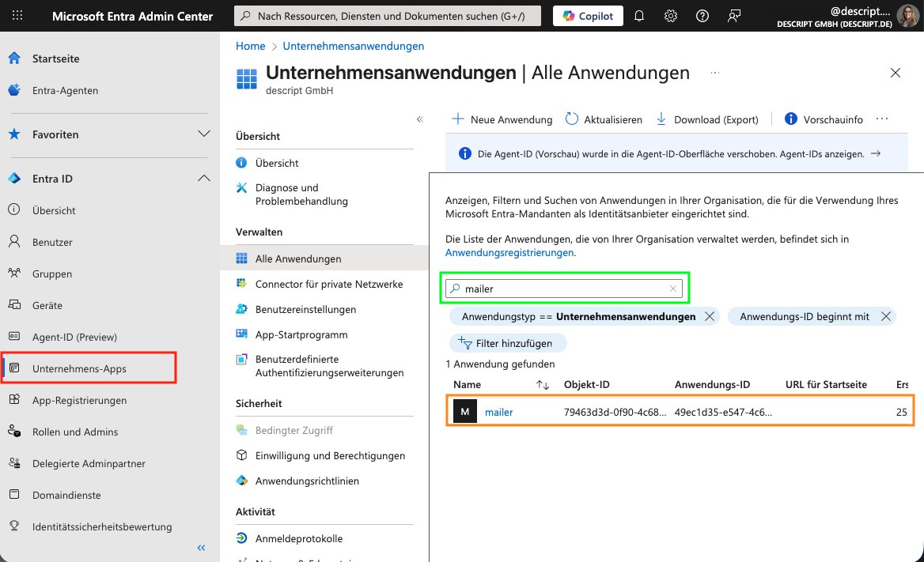Collapse the left navigation pane
The image size is (924, 562).
tap(200, 548)
